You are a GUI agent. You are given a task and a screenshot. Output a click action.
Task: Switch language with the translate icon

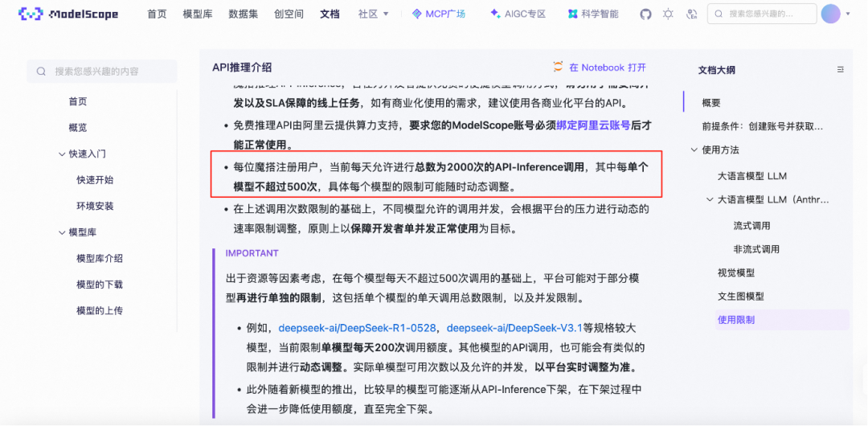pos(691,14)
